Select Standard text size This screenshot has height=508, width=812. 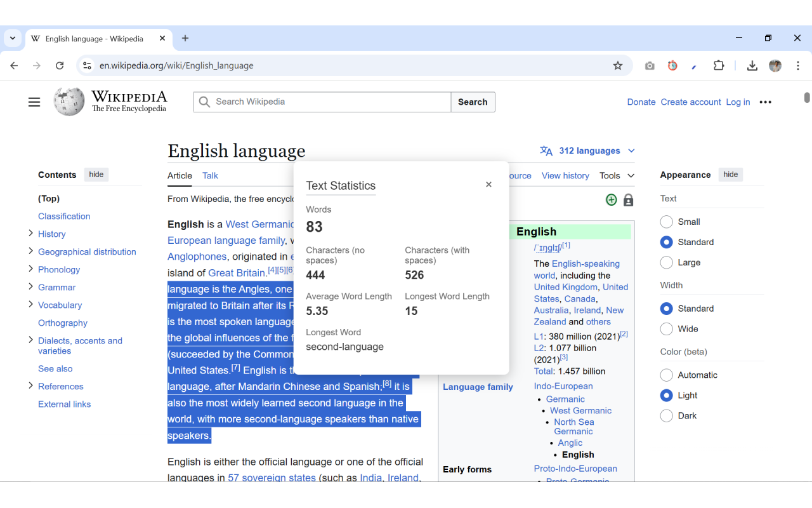tap(666, 242)
